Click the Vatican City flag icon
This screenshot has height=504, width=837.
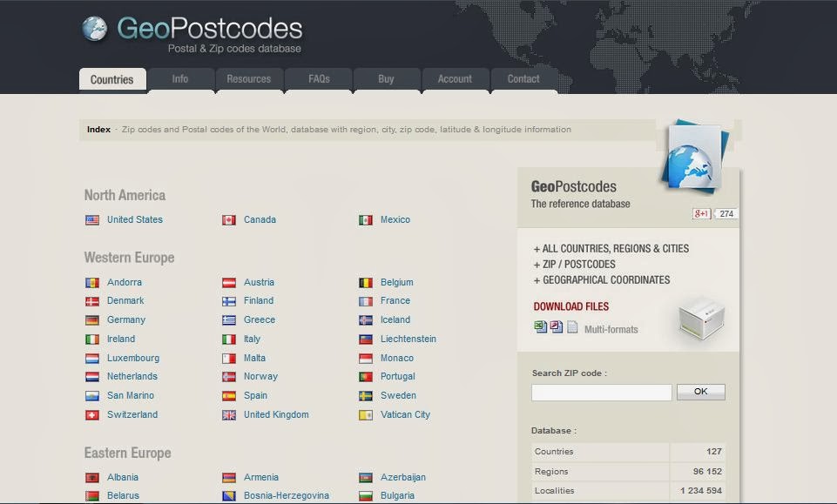coord(366,415)
